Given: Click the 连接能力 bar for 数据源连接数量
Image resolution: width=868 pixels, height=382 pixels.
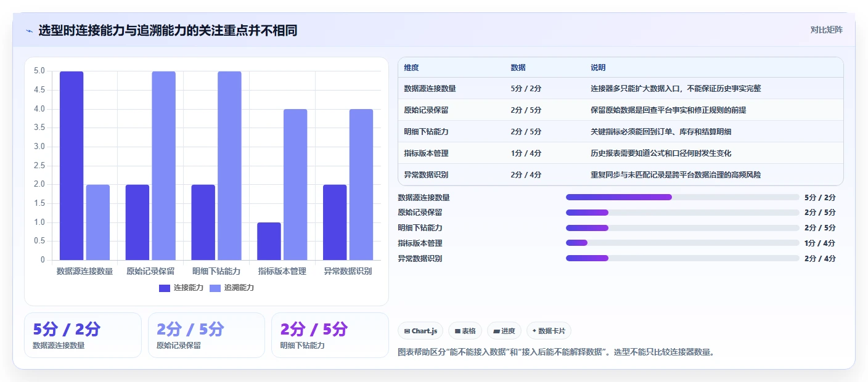Looking at the screenshot, I should (x=72, y=166).
